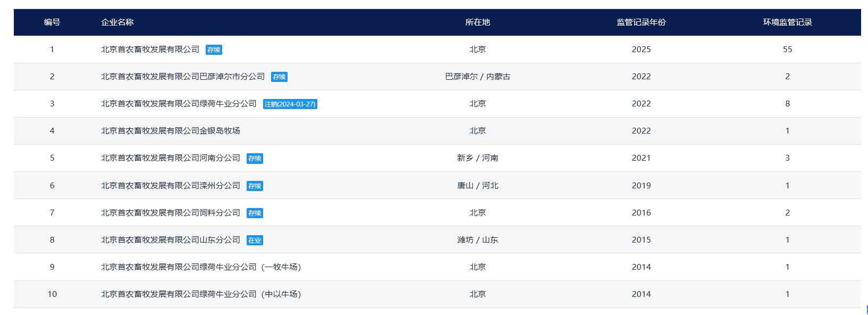Open the 饲料分公司 company entry
The height and width of the screenshot is (315, 868).
pyautogui.click(x=171, y=213)
